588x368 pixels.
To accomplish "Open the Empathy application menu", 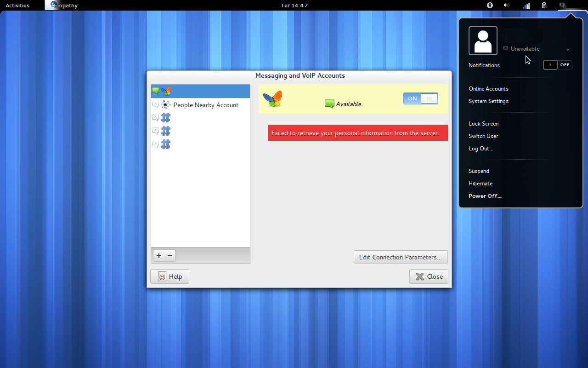I will pyautogui.click(x=62, y=6).
